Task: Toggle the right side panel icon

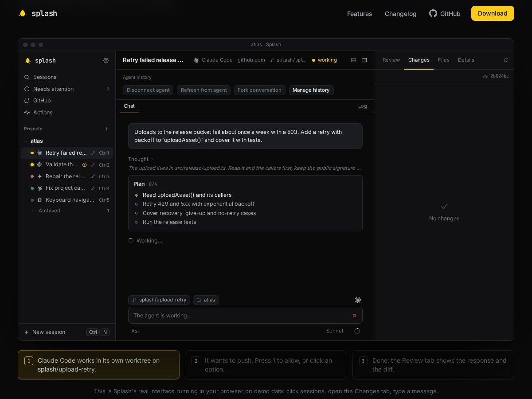Action: point(364,60)
